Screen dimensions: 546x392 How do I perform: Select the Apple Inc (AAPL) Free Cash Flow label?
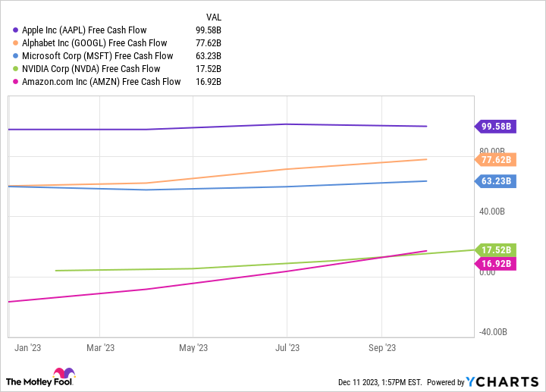tap(84, 30)
